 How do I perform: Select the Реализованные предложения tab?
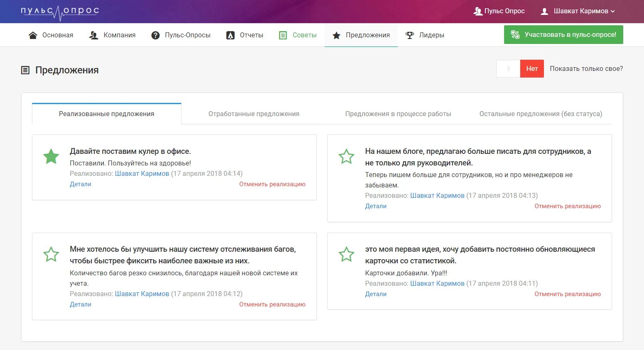coord(107,114)
